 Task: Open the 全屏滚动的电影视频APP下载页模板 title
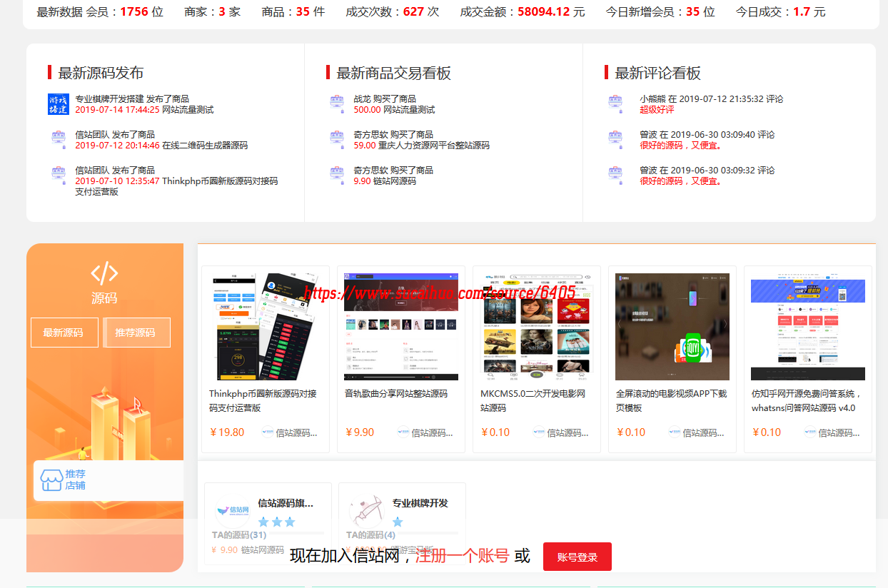click(x=672, y=401)
